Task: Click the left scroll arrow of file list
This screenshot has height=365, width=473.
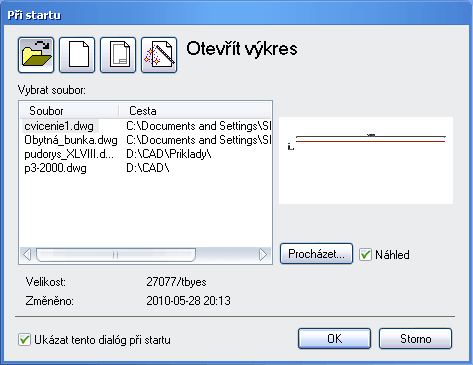Action: [x=27, y=255]
